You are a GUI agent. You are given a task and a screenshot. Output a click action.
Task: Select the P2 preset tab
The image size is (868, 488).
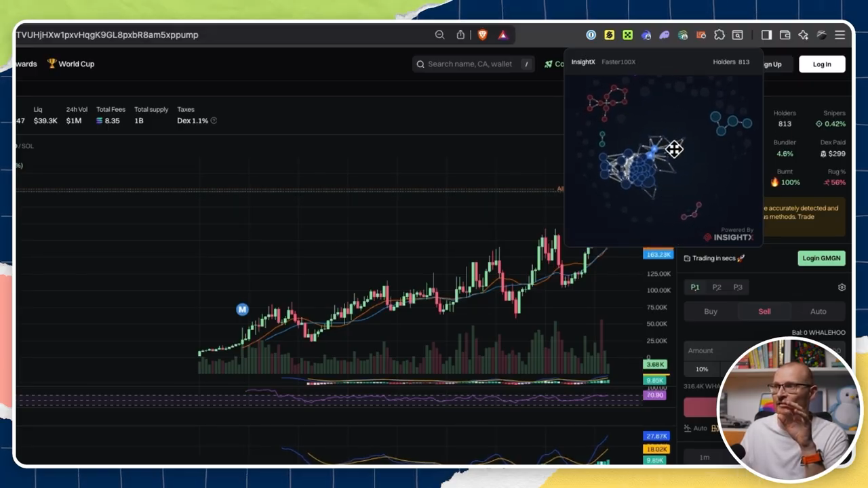coord(717,287)
